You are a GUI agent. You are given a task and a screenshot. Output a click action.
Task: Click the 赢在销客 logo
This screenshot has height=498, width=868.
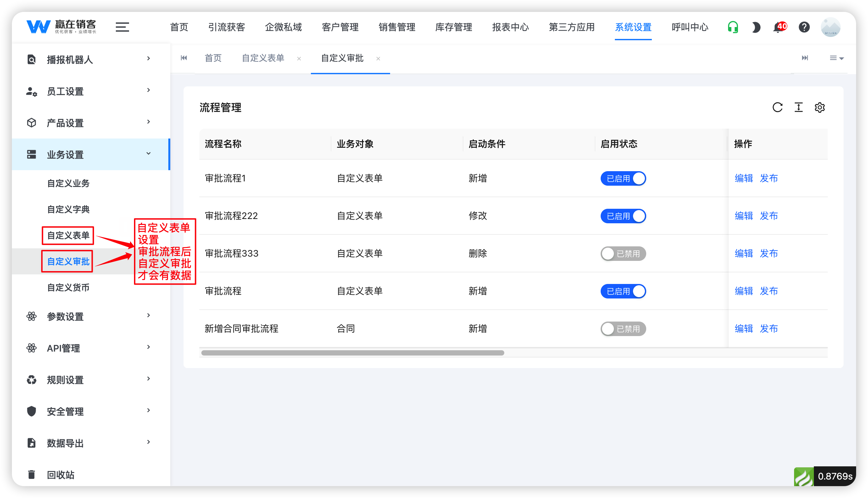point(62,27)
